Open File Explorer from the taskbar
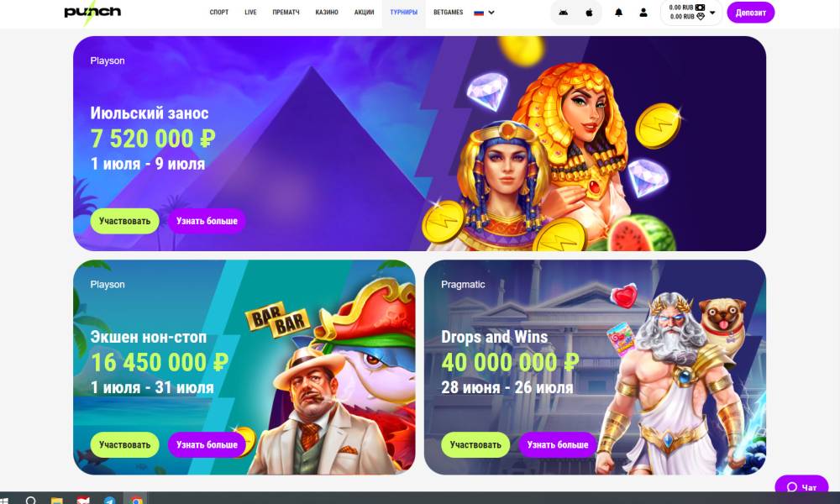840x504 pixels. tap(57, 501)
